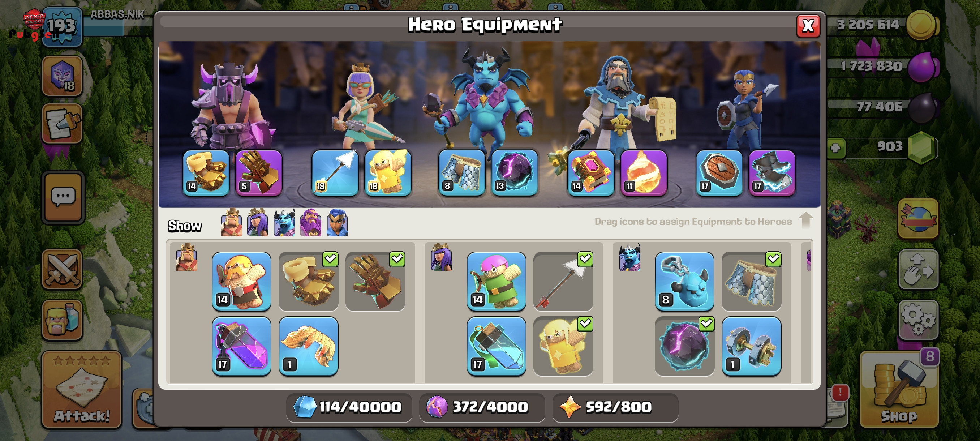The height and width of the screenshot is (441, 980).
Task: Pick the Invisibility Vial equipment
Action: (497, 346)
